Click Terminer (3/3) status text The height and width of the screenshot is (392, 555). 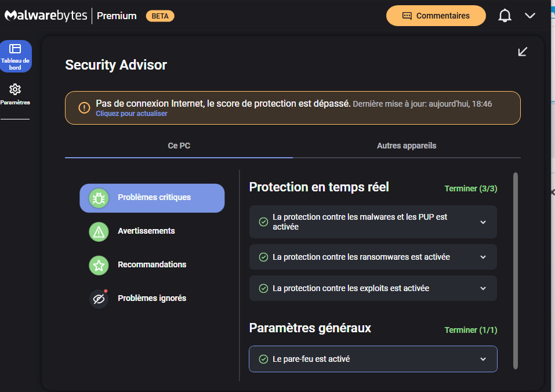(471, 188)
